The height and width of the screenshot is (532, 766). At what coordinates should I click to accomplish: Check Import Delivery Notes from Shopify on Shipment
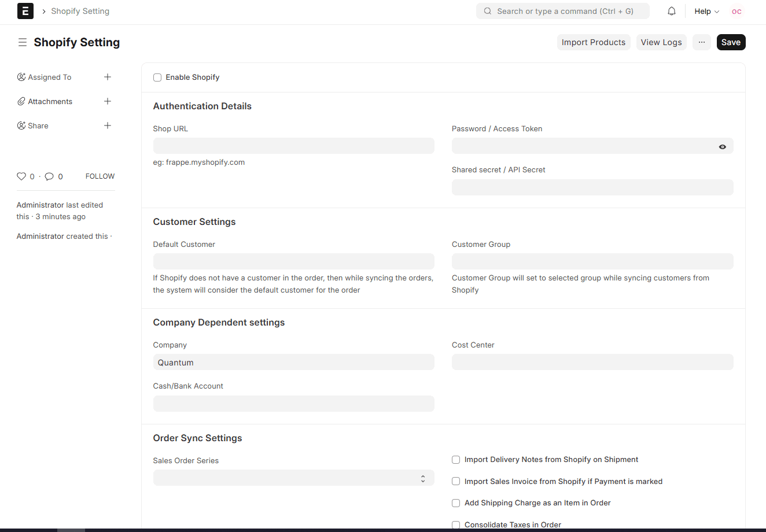[x=456, y=460]
